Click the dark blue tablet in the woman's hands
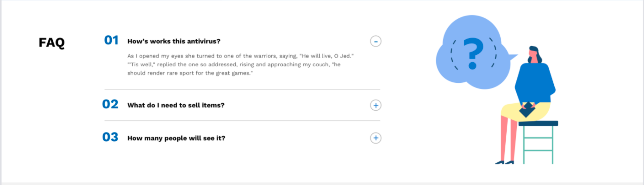Viewport: 644px width, 185px height. pos(527,111)
